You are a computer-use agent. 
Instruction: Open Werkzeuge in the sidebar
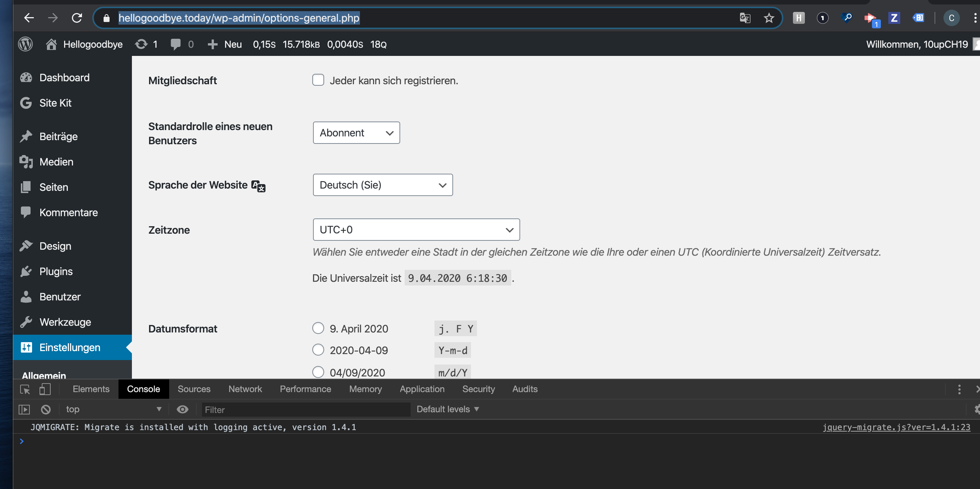pos(72,322)
